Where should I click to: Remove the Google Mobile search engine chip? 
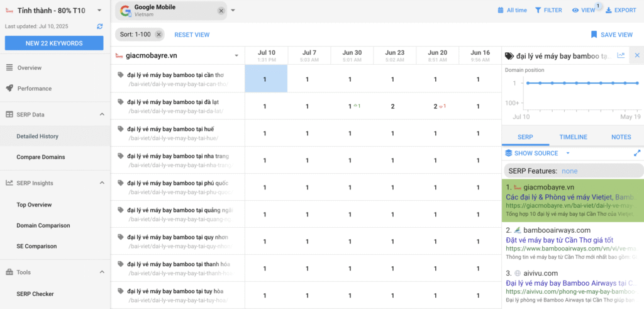pyautogui.click(x=221, y=11)
